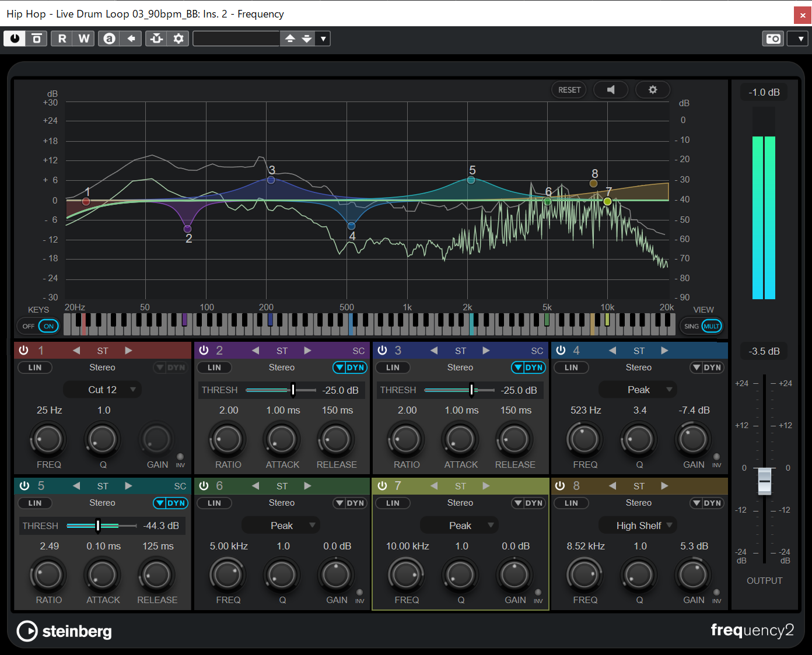Take a screenshot with the camera icon
Viewport: 812px width, 655px height.
point(772,38)
